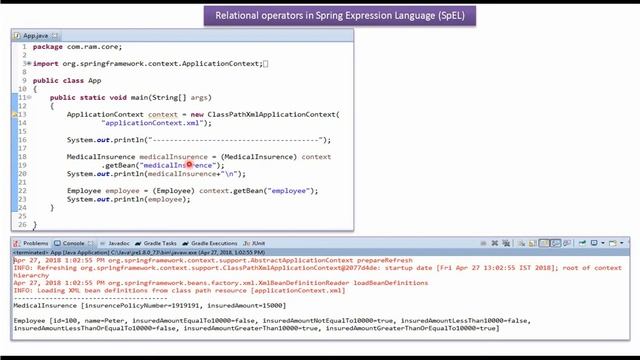The width and height of the screenshot is (640, 360).
Task: Switch to the Gradle Executions tab
Action: (210, 243)
